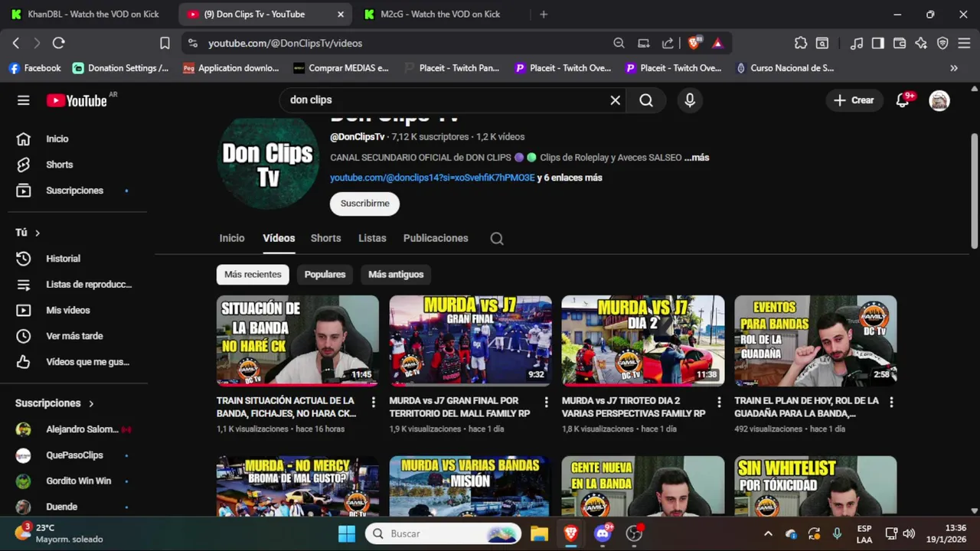Click the page vertical scrollbar
This screenshot has width=980, height=551.
(x=974, y=191)
